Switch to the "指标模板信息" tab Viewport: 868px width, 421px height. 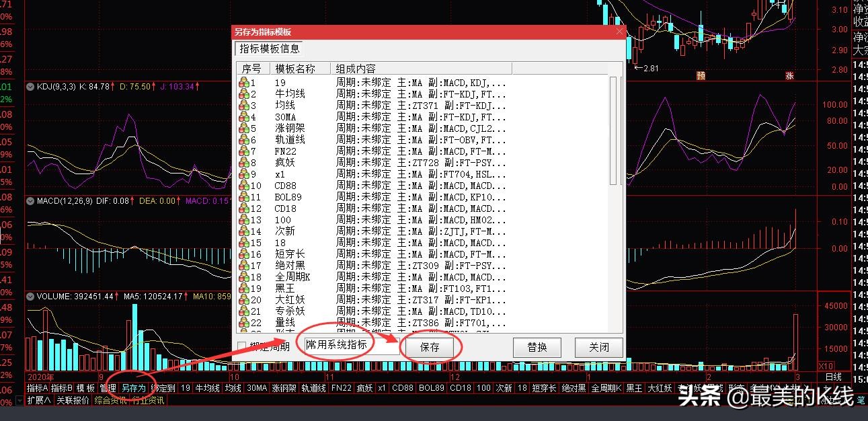coord(268,48)
